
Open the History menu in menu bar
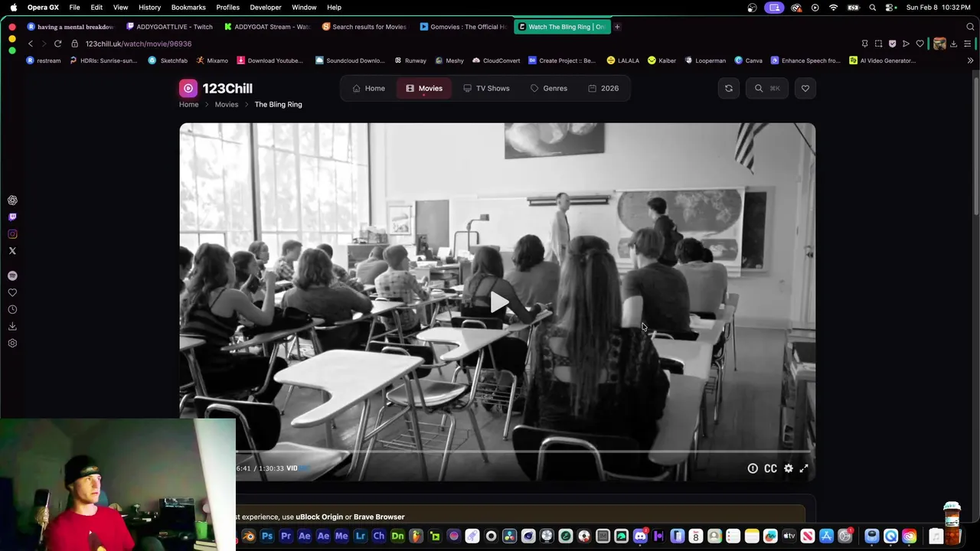149,8
